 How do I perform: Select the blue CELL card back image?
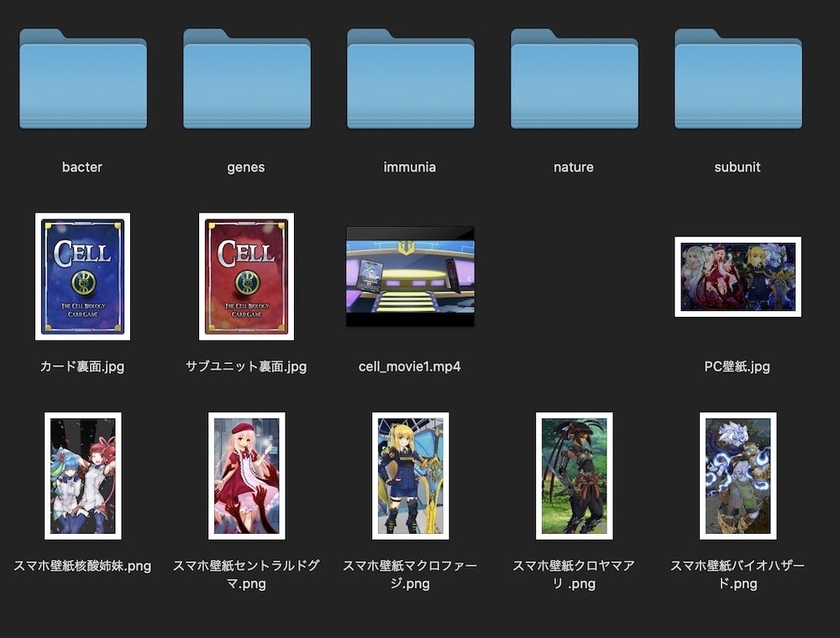click(x=82, y=277)
